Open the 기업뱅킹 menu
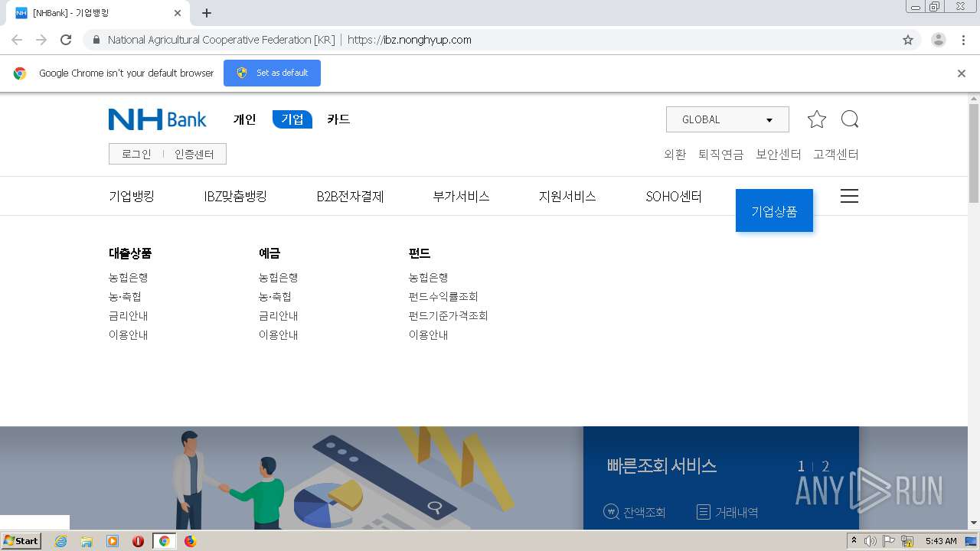 tap(132, 196)
